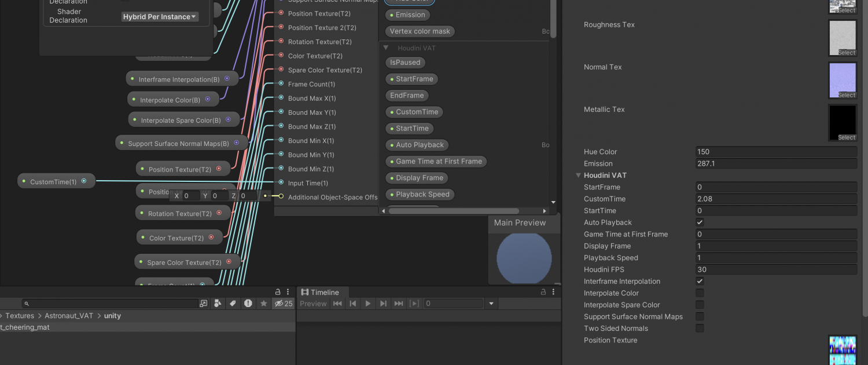
Task: Collapse Houdini VAT category in Blackboard
Action: point(386,48)
